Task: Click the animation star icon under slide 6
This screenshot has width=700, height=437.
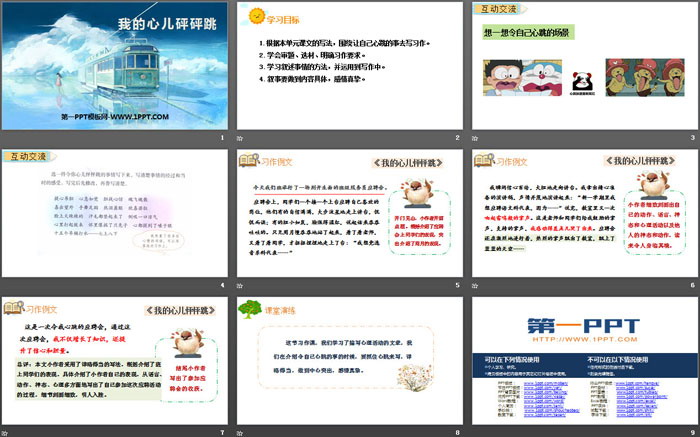Action: pos(475,286)
